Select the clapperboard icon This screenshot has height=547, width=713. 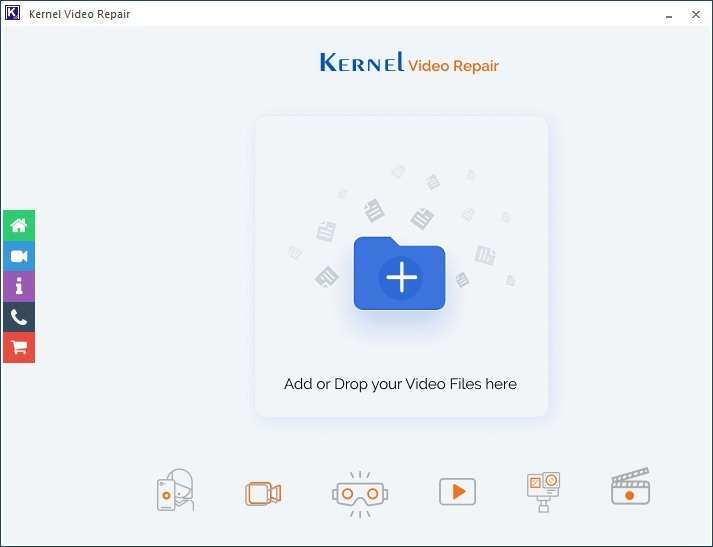[630, 486]
